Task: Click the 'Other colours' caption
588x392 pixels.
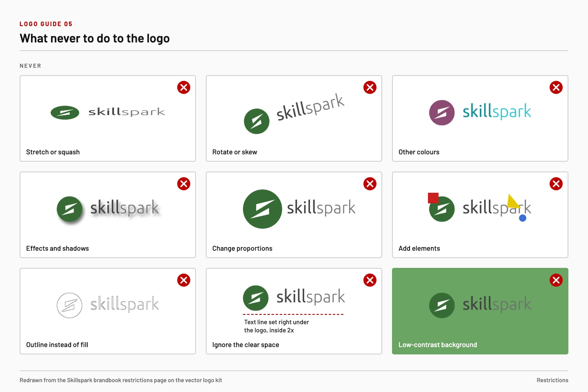Action: coord(419,152)
